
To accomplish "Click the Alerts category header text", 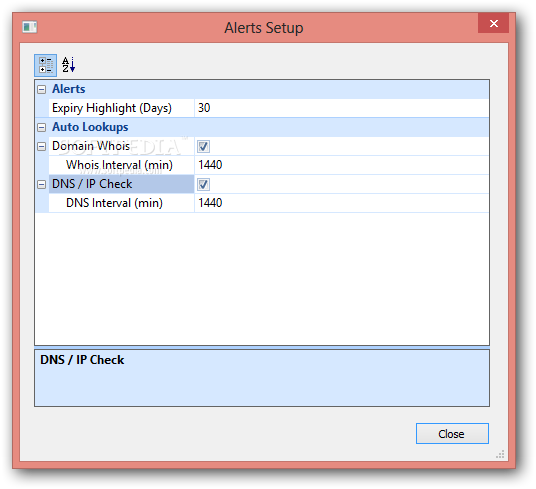I will point(68,89).
